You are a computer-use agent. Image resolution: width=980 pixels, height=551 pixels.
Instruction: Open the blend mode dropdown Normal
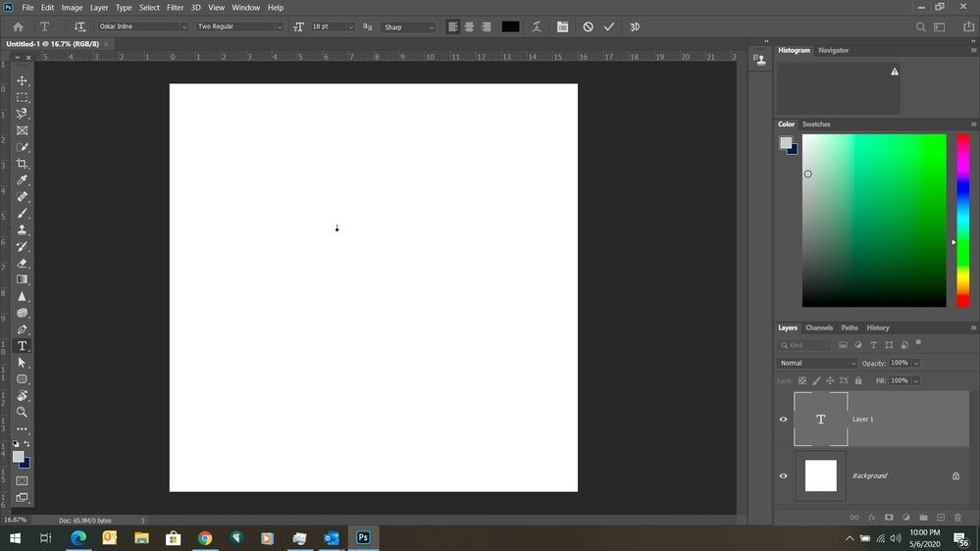tap(817, 363)
